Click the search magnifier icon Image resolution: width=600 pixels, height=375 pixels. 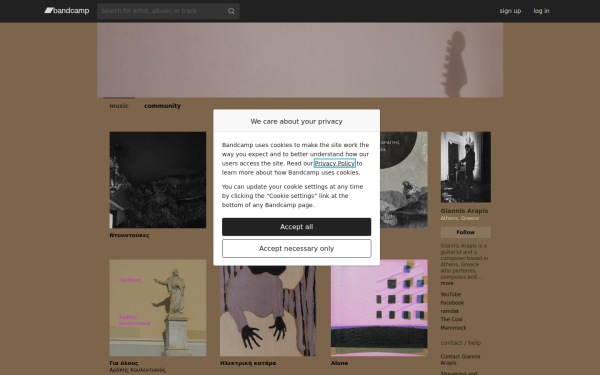[x=231, y=11]
